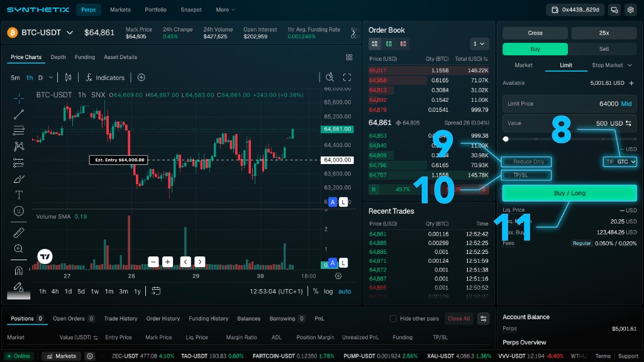Screen dimensions: 644x362
Task: Toggle the Sell side
Action: (604, 49)
